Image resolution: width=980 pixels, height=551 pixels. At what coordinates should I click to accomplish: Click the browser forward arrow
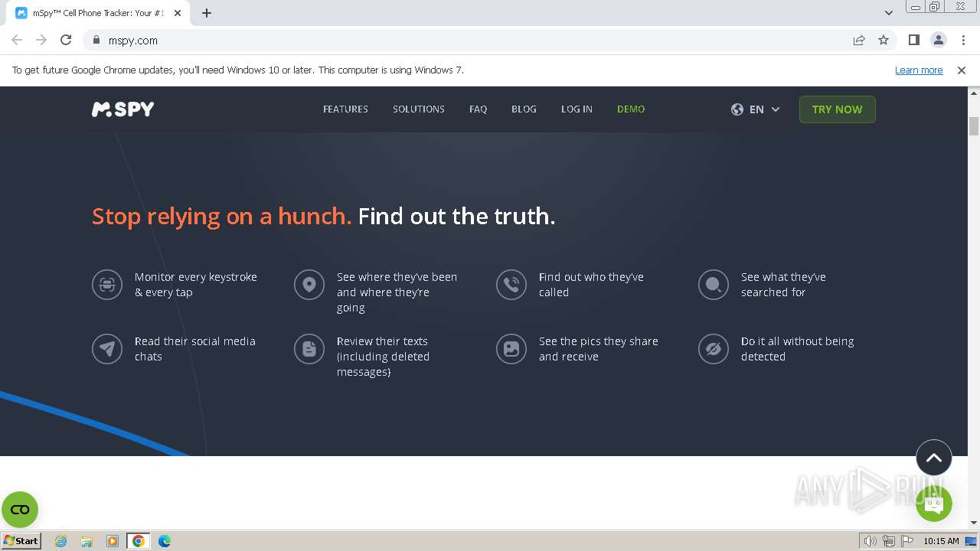pos(41,40)
